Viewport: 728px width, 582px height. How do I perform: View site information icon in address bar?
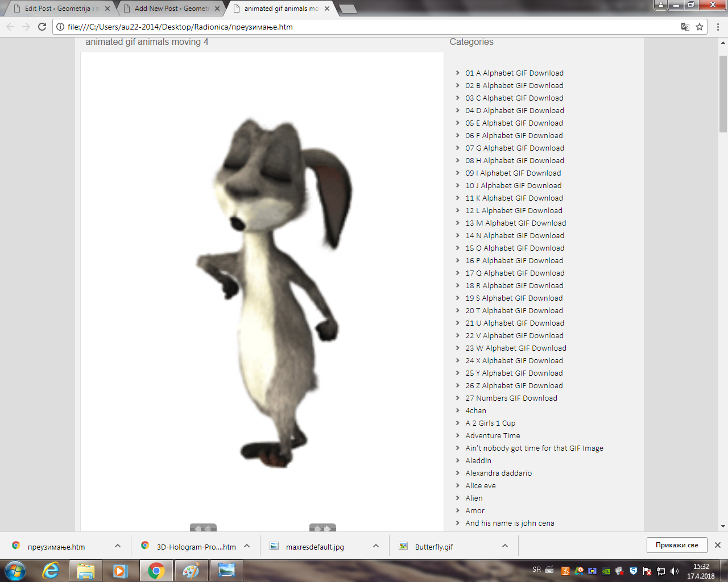click(60, 27)
